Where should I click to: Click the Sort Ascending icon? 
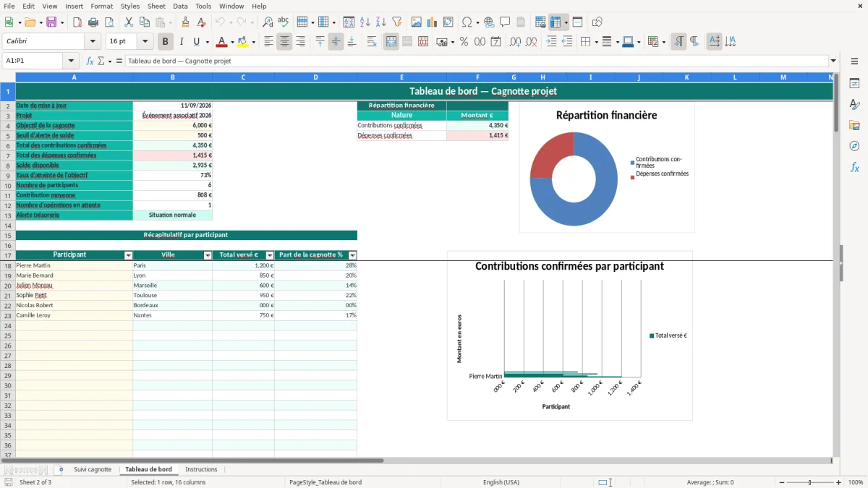tap(365, 22)
